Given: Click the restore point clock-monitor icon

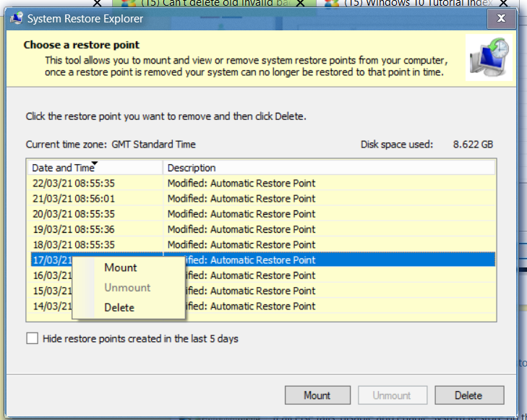Looking at the screenshot, I should [x=489, y=58].
